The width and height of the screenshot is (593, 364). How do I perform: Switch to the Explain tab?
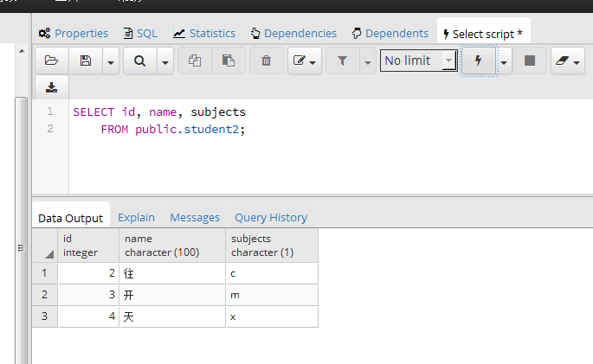pyautogui.click(x=136, y=218)
